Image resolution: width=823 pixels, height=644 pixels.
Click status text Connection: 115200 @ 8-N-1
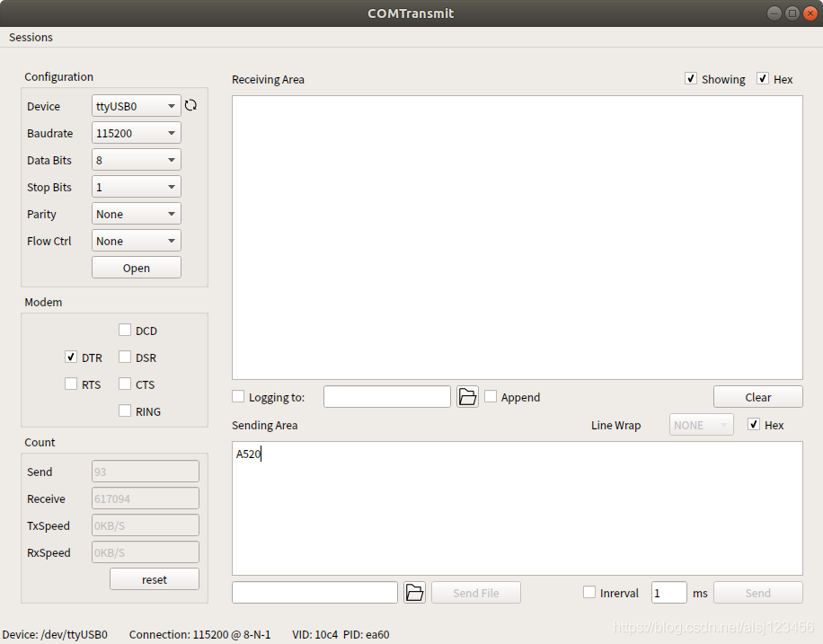(x=200, y=634)
